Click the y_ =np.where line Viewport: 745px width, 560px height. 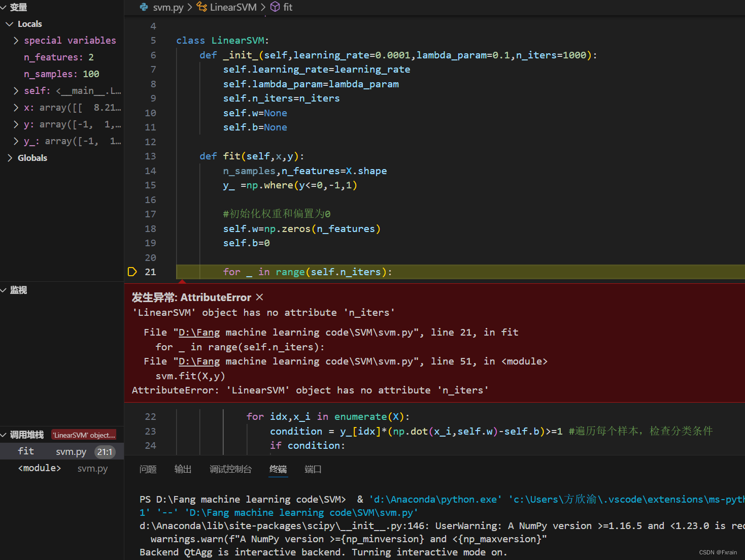(x=290, y=185)
